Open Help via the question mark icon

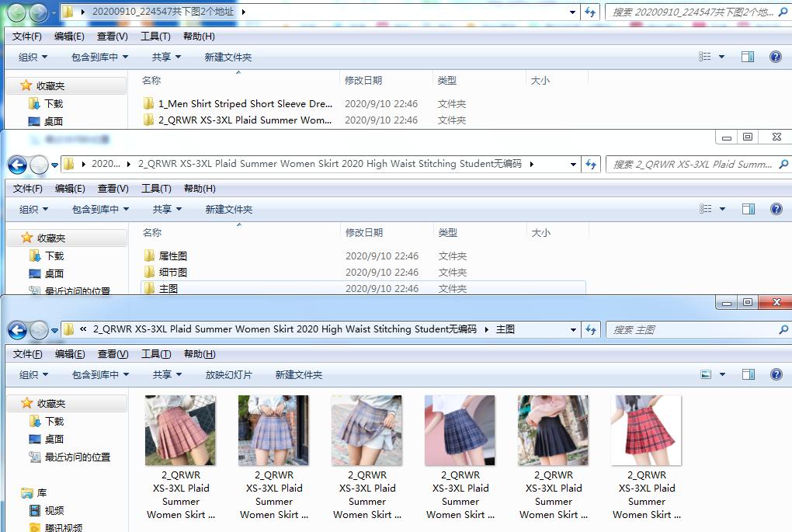(x=776, y=374)
